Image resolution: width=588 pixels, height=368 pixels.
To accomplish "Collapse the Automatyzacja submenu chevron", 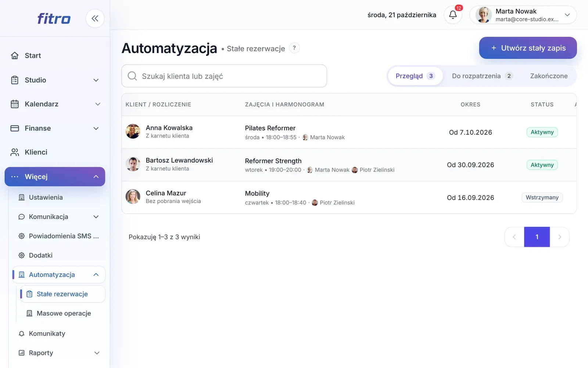I will tap(96, 275).
